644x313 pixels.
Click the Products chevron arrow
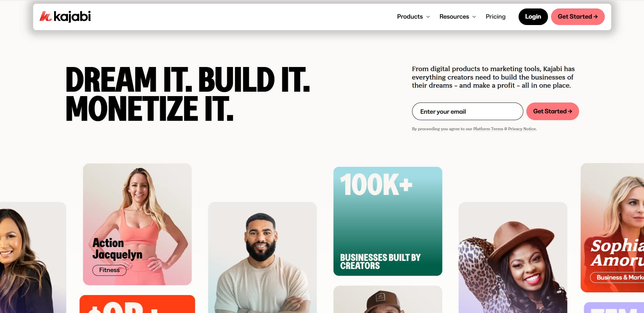tap(428, 17)
